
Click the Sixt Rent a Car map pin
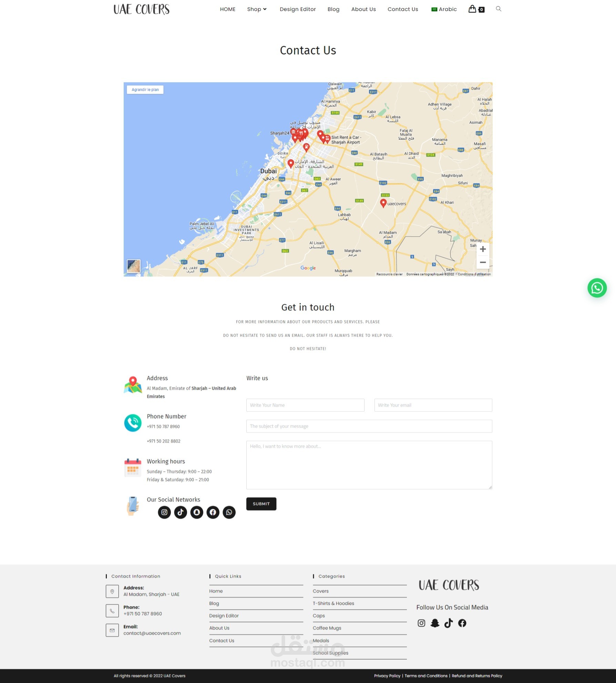(x=327, y=139)
